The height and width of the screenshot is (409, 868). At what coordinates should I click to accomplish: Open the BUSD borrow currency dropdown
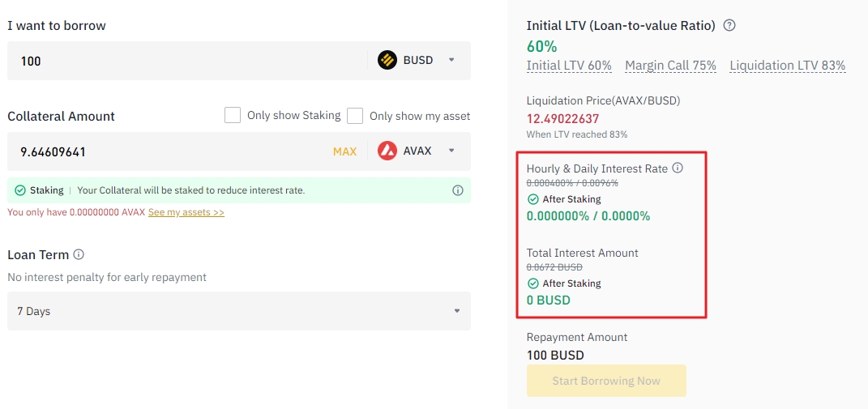pyautogui.click(x=451, y=60)
